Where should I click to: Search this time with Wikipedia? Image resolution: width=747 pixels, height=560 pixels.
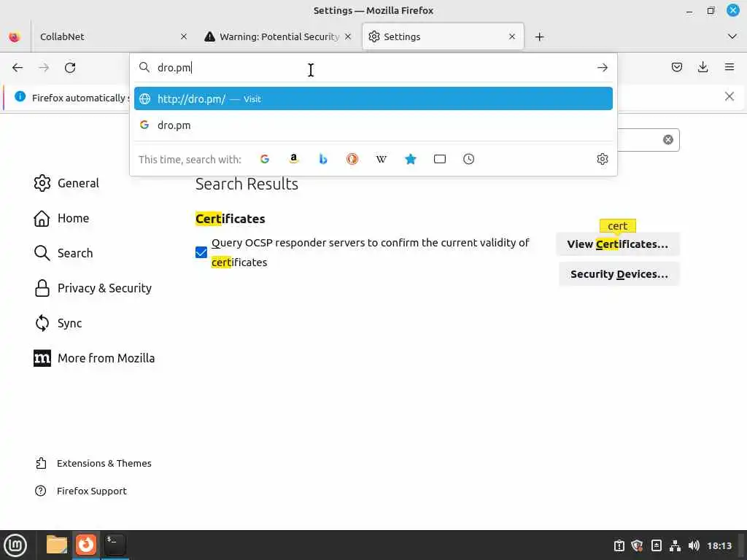click(381, 159)
